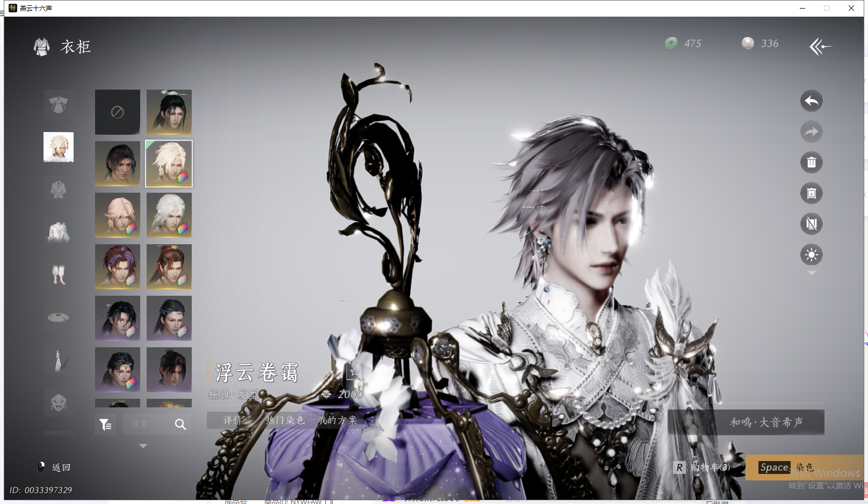The image size is (868, 504).
Task: Switch to the 热门染色 tab
Action: pos(285,420)
